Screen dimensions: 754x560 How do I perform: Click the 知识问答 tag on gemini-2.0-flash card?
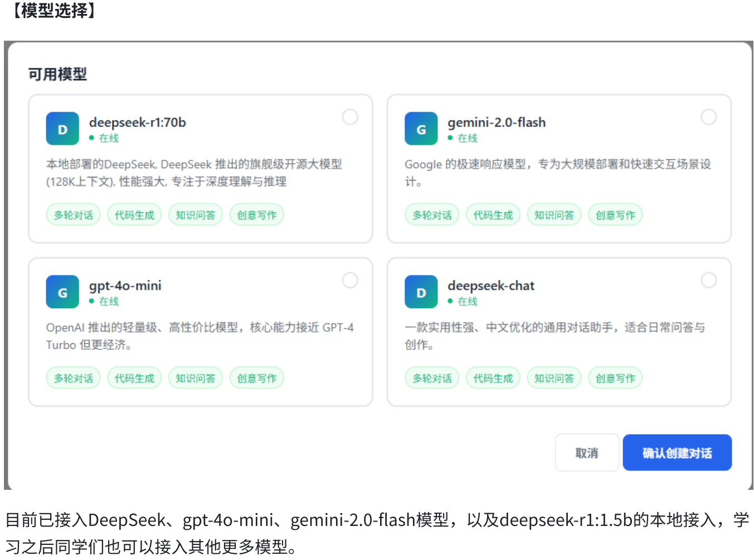(554, 215)
